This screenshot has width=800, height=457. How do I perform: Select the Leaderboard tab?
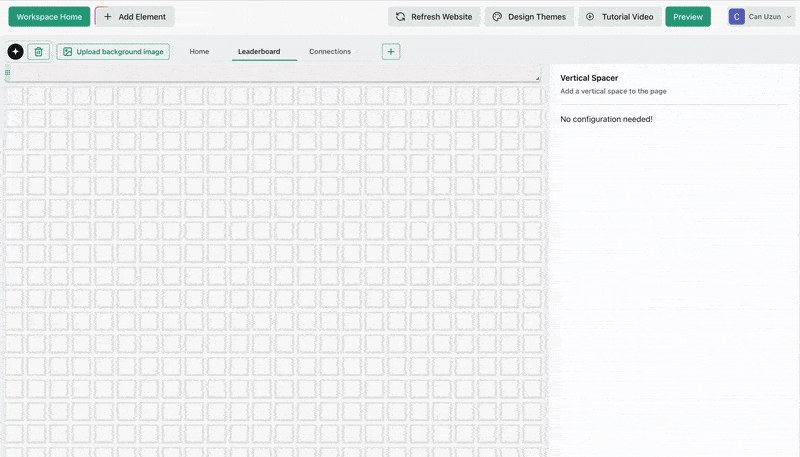[x=259, y=52]
